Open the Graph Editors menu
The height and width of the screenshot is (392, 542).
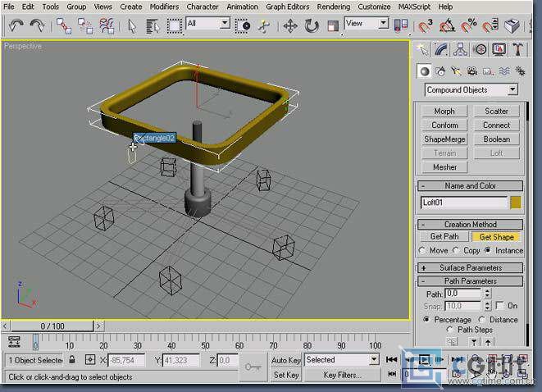[287, 7]
